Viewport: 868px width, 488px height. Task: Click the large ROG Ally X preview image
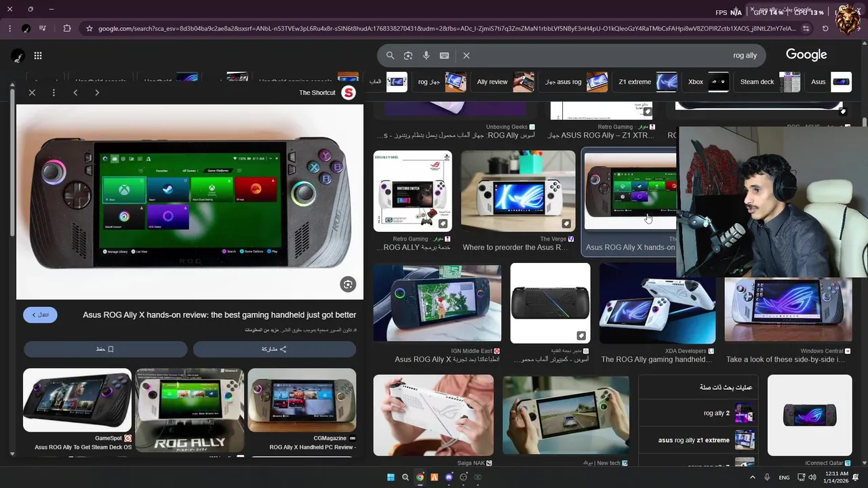(x=190, y=202)
